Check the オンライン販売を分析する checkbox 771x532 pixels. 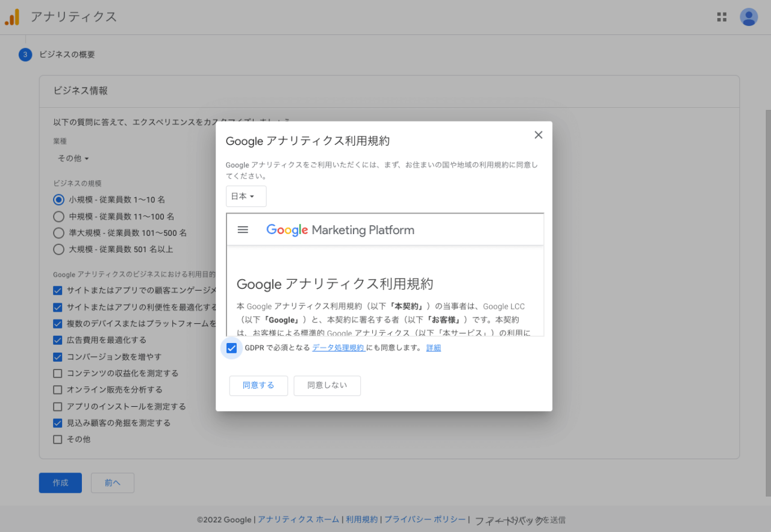coord(58,390)
